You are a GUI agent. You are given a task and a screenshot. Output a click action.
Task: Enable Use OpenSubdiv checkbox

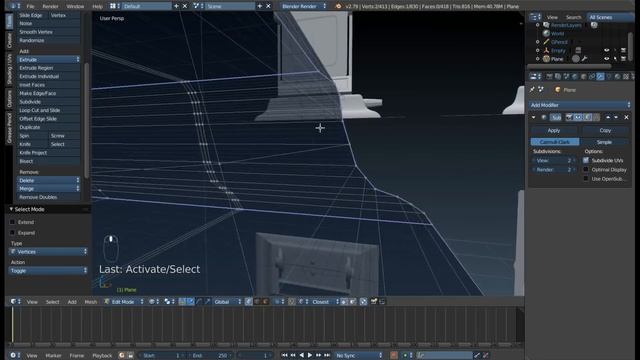[x=586, y=179]
